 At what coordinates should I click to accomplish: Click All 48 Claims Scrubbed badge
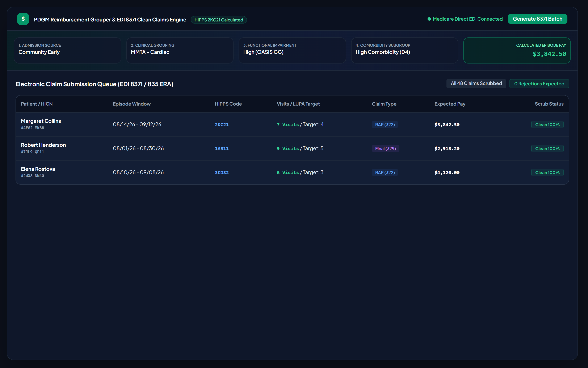coord(476,83)
